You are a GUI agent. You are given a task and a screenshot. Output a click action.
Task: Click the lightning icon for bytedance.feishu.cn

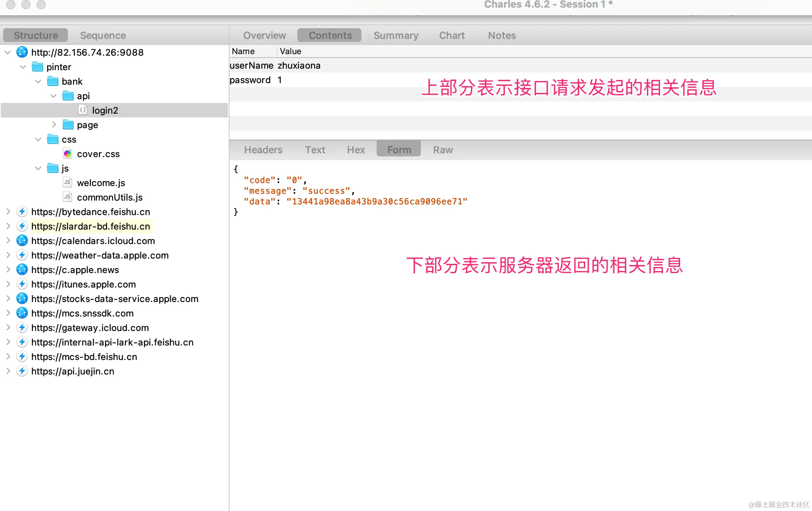tap(22, 212)
